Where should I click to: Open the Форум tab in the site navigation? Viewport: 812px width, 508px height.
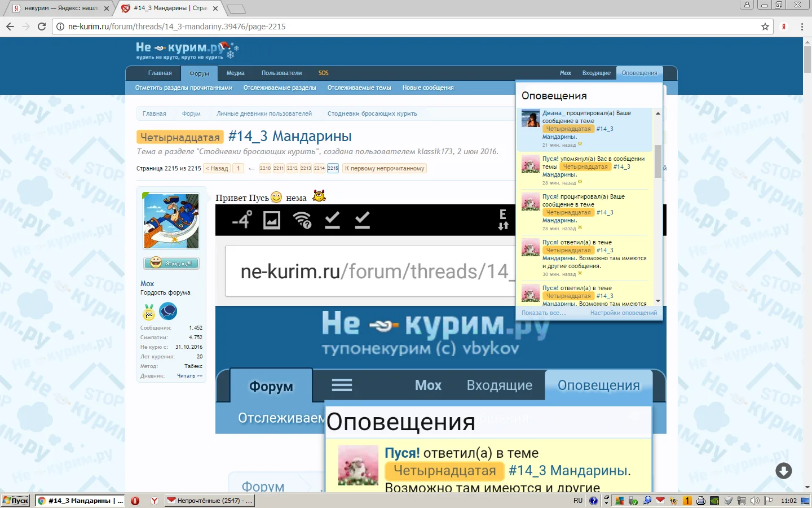click(x=199, y=73)
